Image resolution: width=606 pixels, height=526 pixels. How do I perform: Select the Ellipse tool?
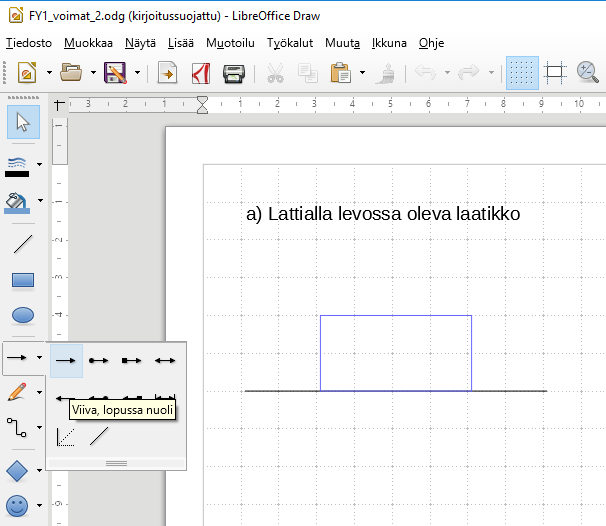tap(23, 315)
